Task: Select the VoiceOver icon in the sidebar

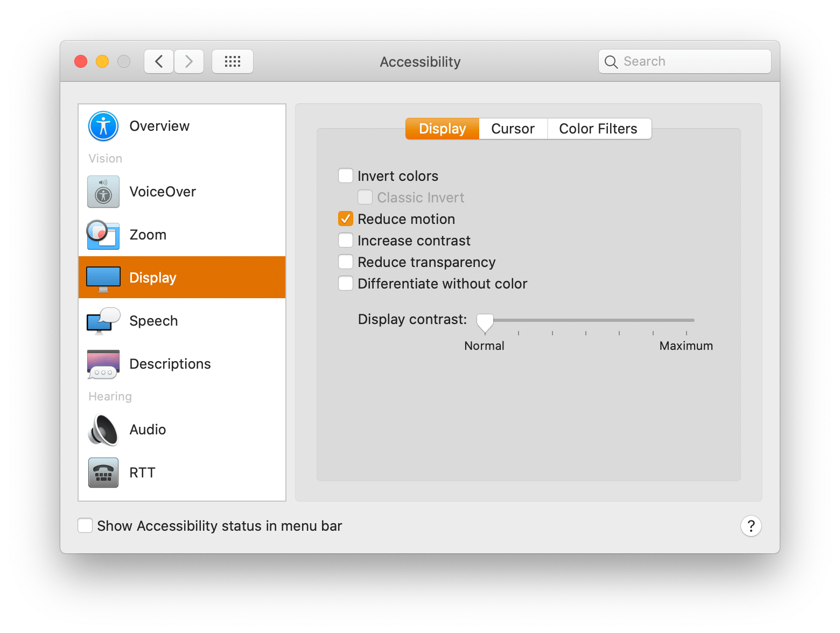Action: (x=102, y=192)
